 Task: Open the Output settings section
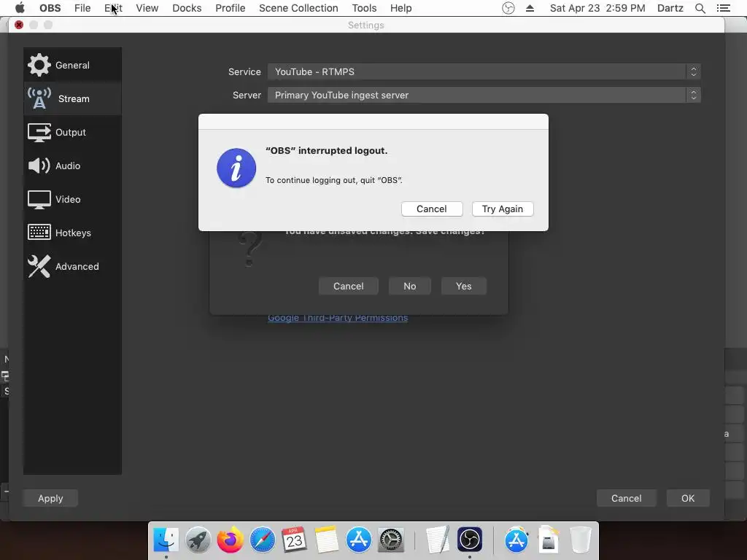tap(72, 133)
